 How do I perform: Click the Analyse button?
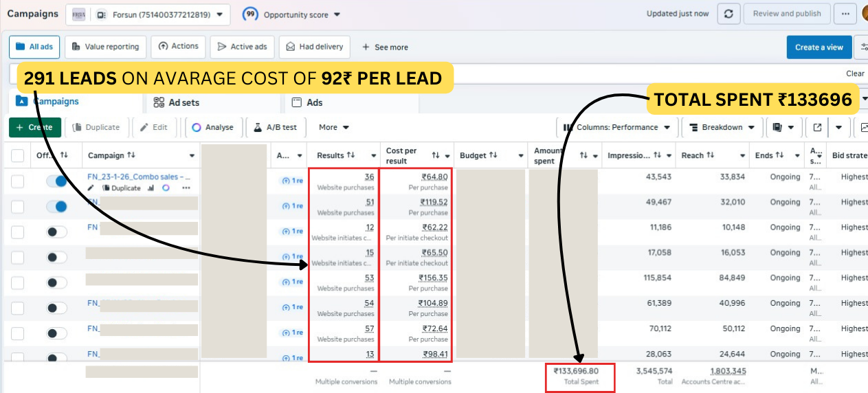pyautogui.click(x=213, y=127)
